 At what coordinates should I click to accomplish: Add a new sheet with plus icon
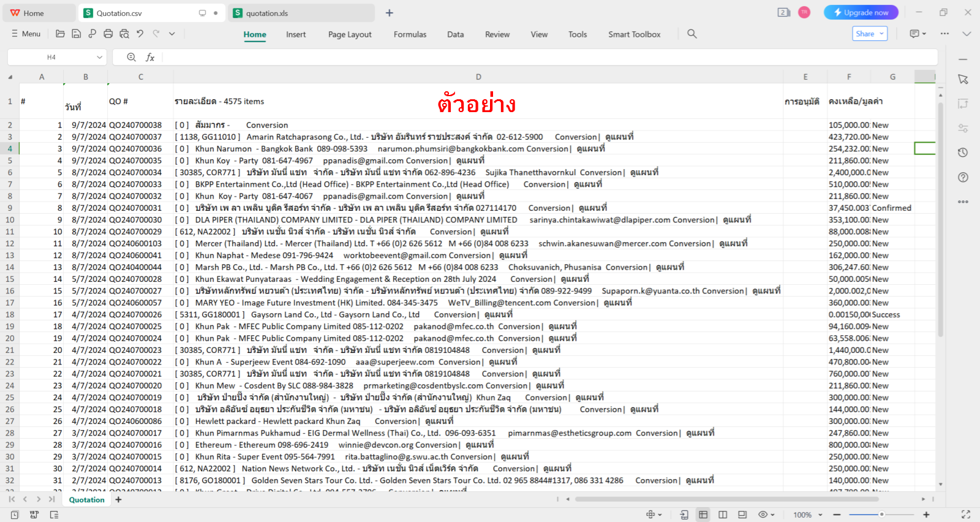(119, 500)
